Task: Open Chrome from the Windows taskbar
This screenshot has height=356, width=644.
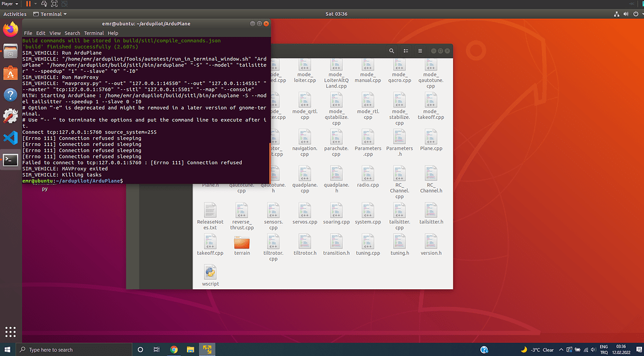Action: pos(174,350)
